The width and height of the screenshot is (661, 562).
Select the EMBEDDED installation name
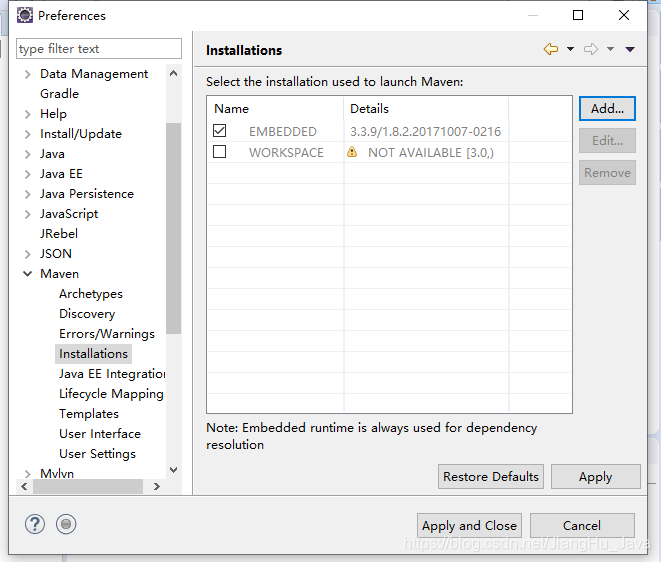282,132
